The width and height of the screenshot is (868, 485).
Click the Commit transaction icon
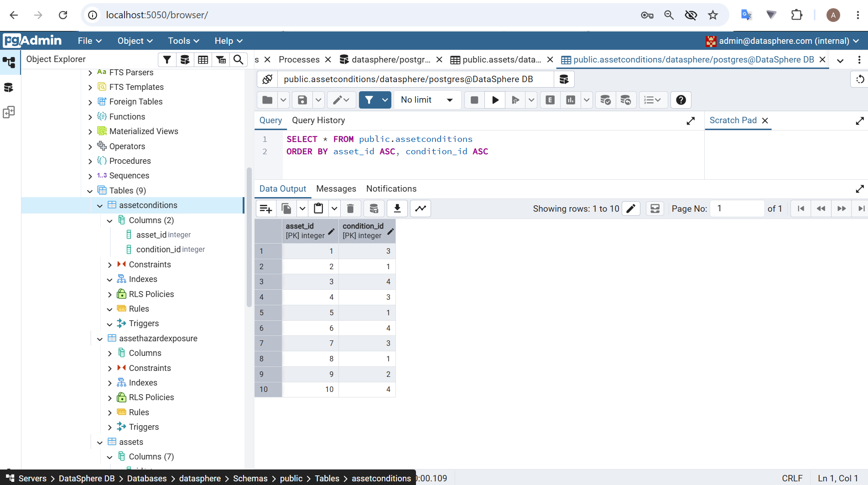(605, 100)
